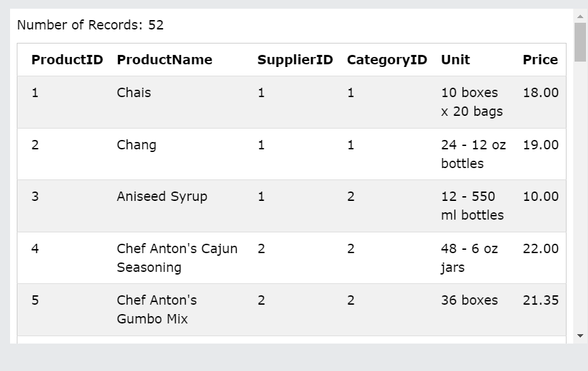Viewport: 588px width, 371px height.
Task: Click the Price column header
Action: point(540,60)
